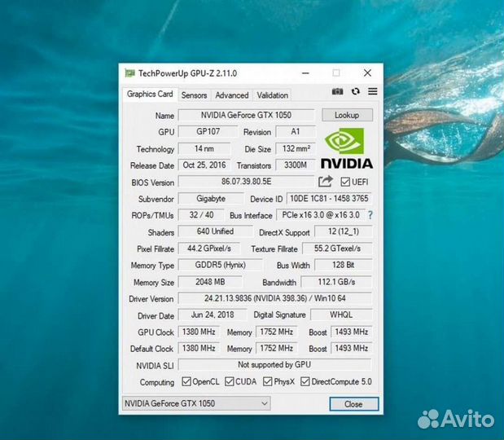Open the Advanced tab
Image resolution: width=504 pixels, height=440 pixels.
(x=232, y=95)
